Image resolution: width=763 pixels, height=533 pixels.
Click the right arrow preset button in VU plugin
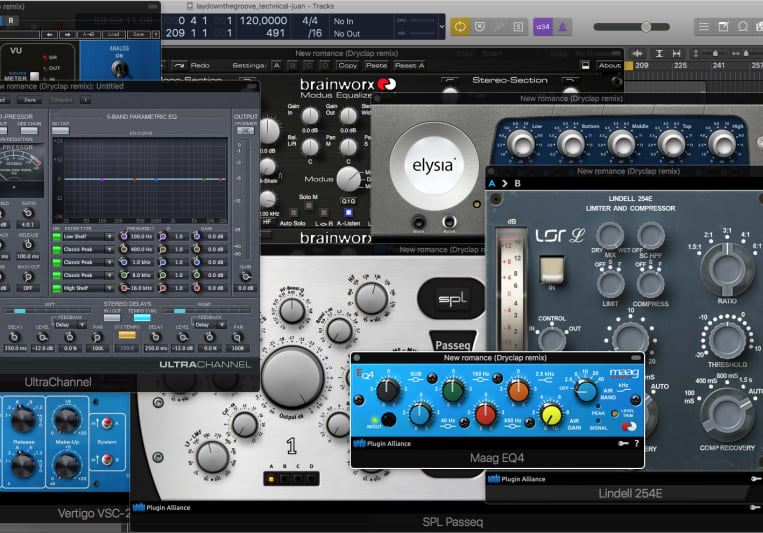(x=68, y=35)
